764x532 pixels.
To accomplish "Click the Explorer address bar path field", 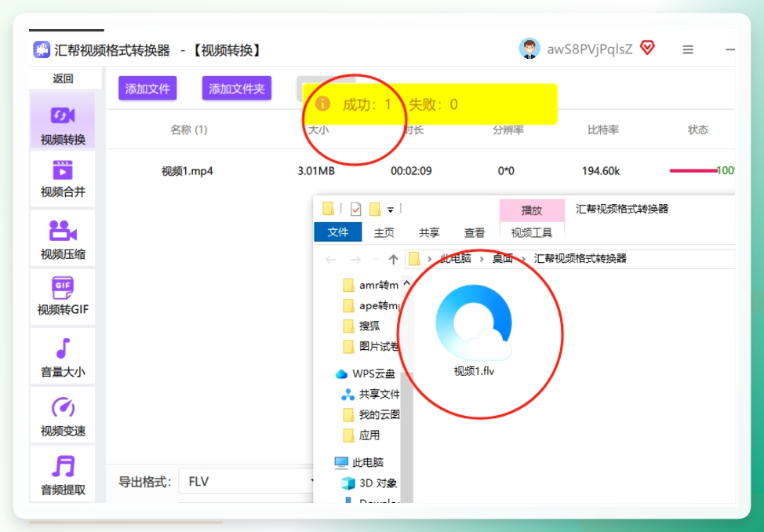I will pos(570,258).
